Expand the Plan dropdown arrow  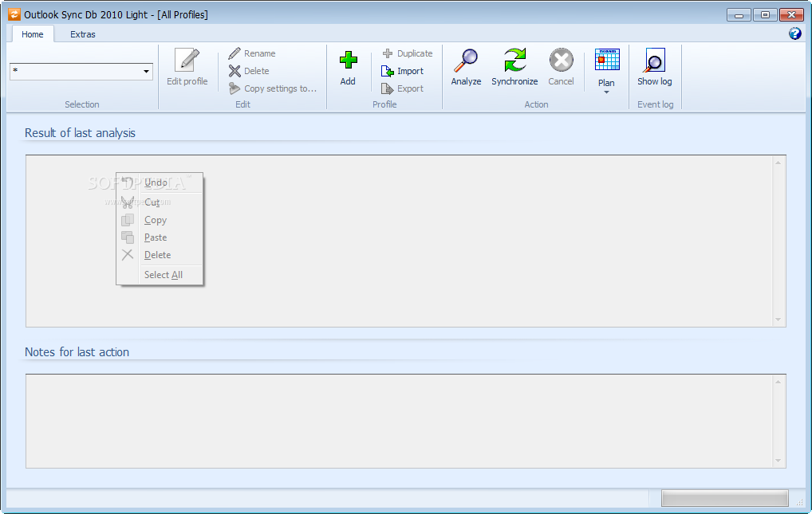point(606,92)
